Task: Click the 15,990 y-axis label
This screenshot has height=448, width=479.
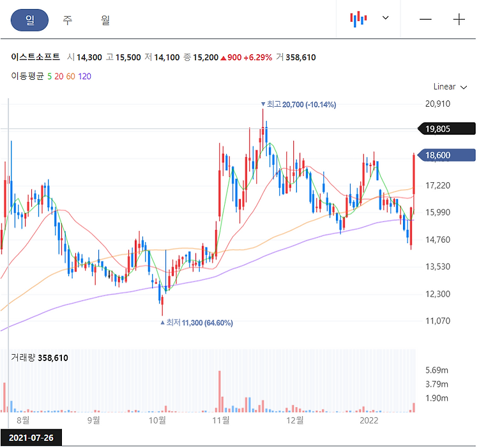Action: pos(437,212)
